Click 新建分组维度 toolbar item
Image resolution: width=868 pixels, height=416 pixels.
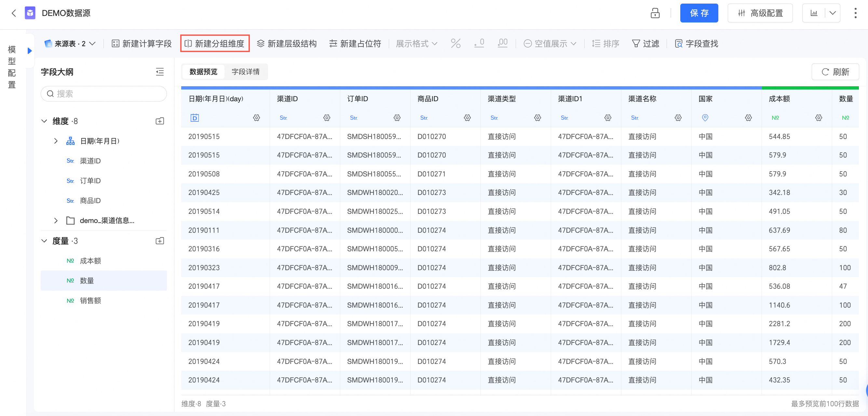(215, 44)
